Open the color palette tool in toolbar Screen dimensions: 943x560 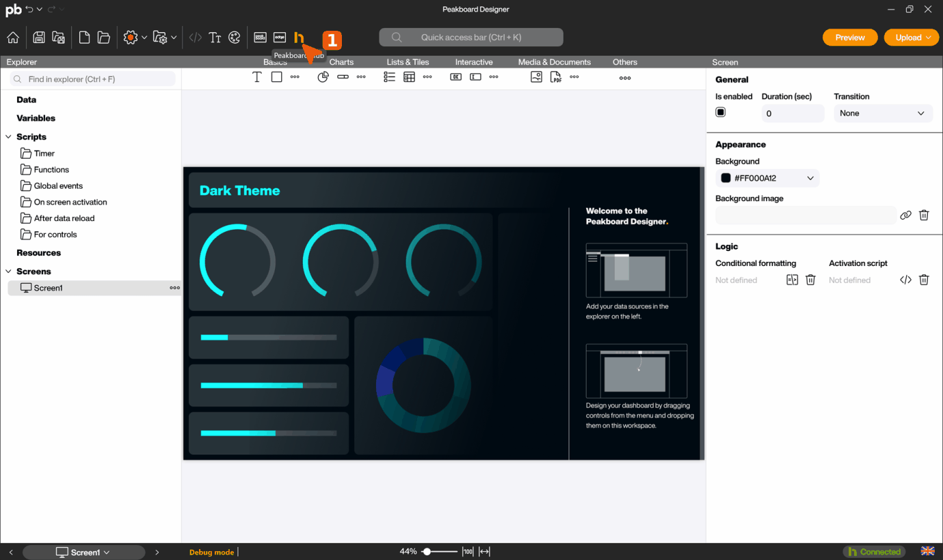(x=235, y=38)
